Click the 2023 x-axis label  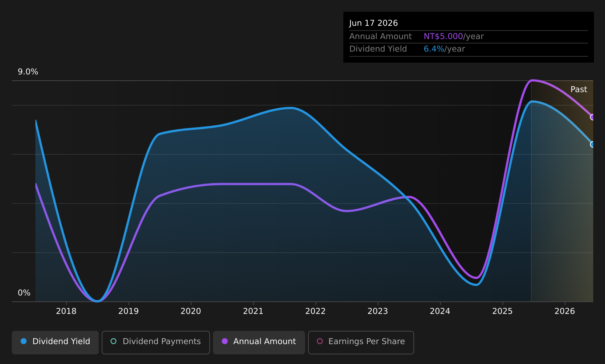click(x=378, y=311)
